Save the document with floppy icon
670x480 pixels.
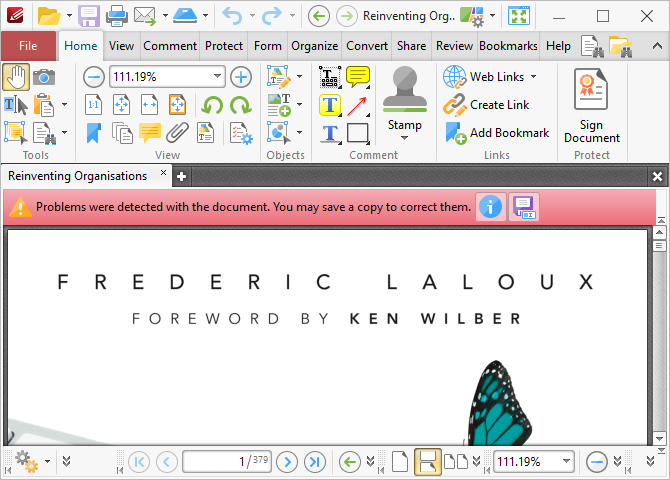coord(88,16)
